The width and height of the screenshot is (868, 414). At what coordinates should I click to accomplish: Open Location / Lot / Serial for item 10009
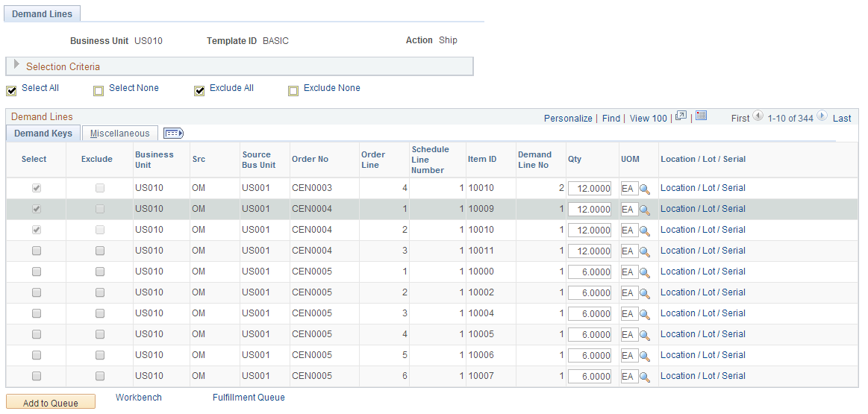703,209
